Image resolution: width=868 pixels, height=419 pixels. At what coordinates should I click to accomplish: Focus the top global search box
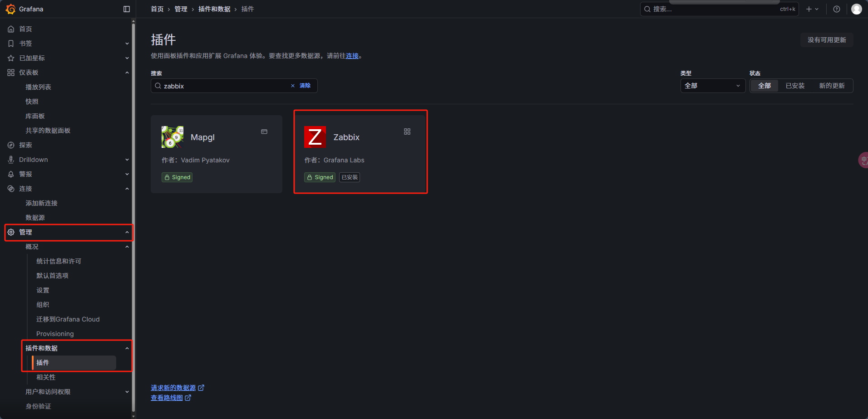click(x=719, y=9)
